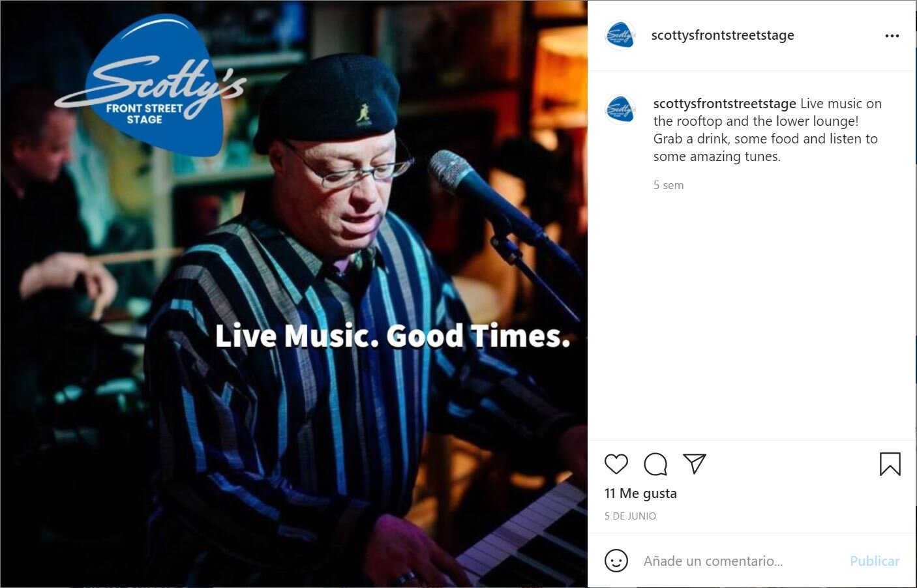
Task: Click the 5 sem timestamp
Action: pos(669,185)
